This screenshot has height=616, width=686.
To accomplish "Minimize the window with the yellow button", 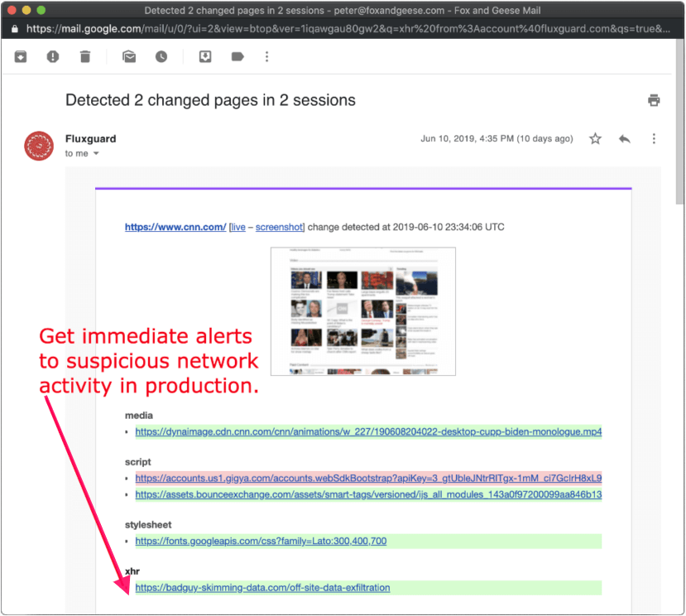I will click(26, 10).
